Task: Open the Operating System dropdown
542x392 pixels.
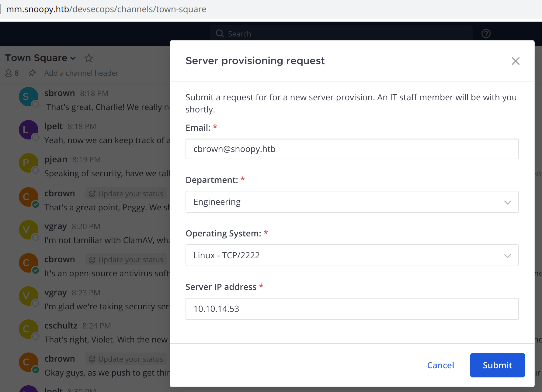Action: tap(352, 255)
